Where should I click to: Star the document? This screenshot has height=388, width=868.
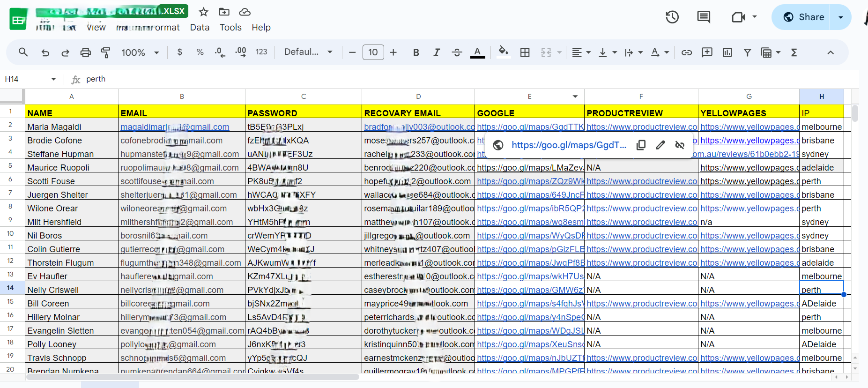(203, 12)
